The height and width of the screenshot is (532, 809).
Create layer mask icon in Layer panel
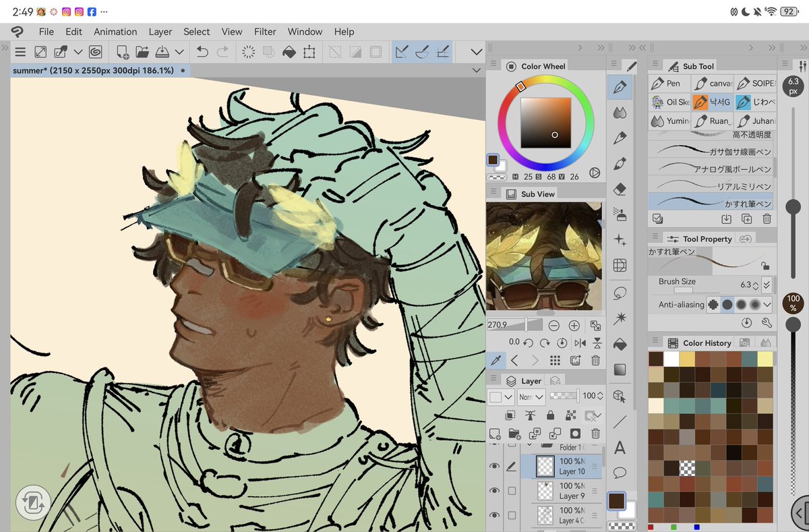[x=575, y=434]
